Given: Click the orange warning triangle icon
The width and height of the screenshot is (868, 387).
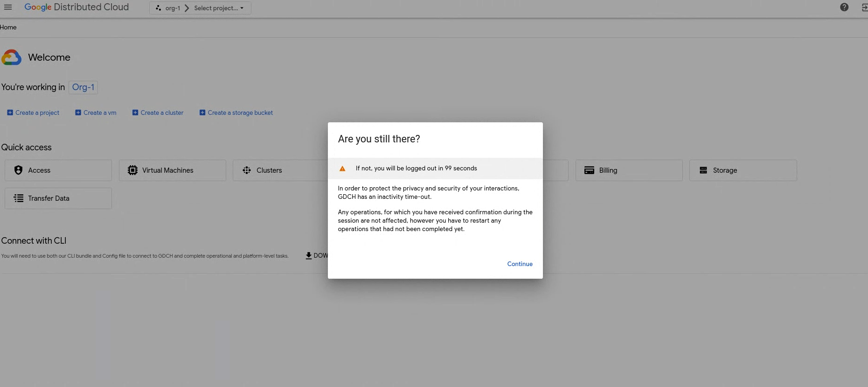Looking at the screenshot, I should [x=342, y=169].
